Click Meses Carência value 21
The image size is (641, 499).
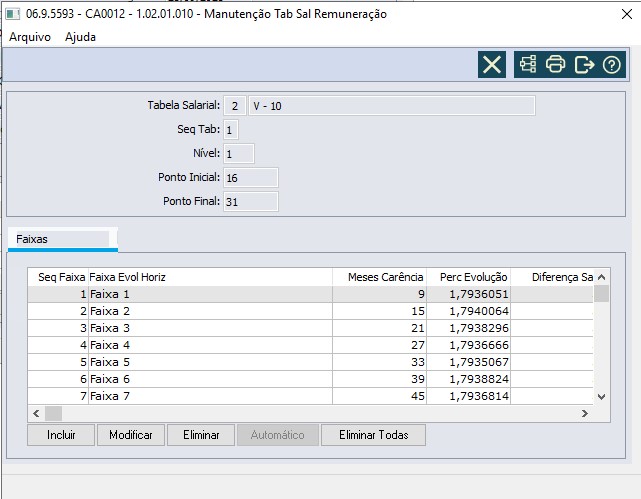tap(379, 328)
